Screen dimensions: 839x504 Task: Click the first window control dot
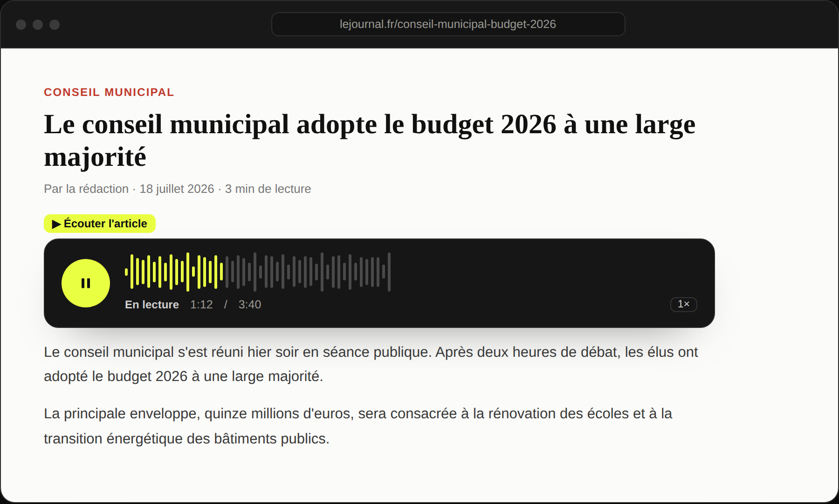21,25
